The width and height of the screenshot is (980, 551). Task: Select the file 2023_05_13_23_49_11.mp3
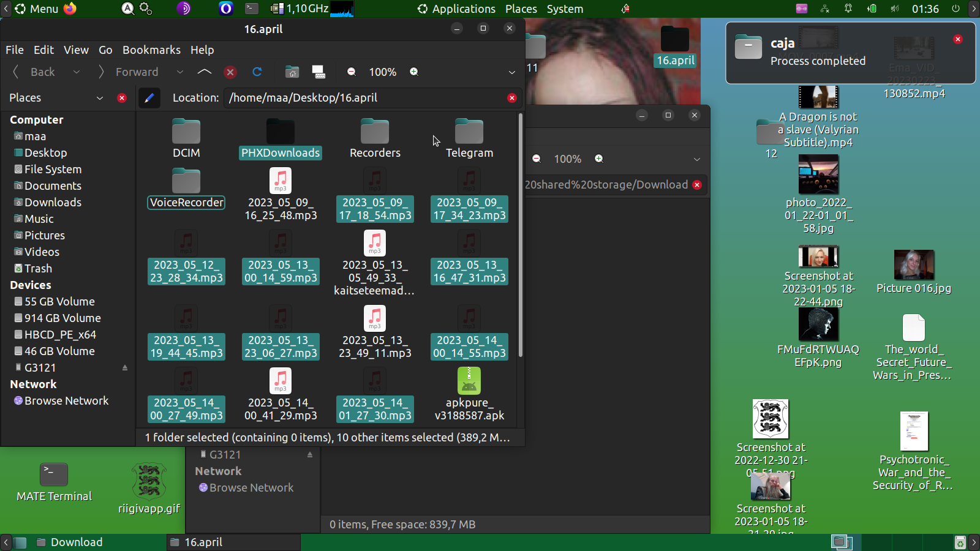(375, 332)
